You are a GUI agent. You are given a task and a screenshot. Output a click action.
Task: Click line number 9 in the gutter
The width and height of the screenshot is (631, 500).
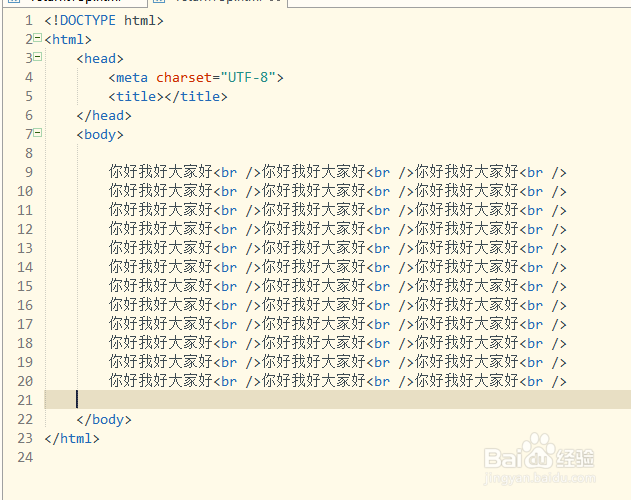pyautogui.click(x=29, y=172)
